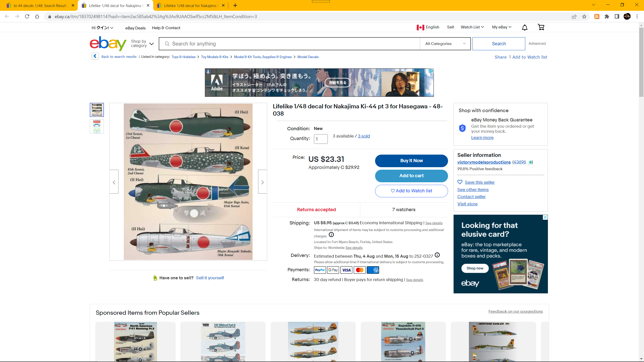Click the browser forward arrow
This screenshot has width=644, height=362.
17,17
